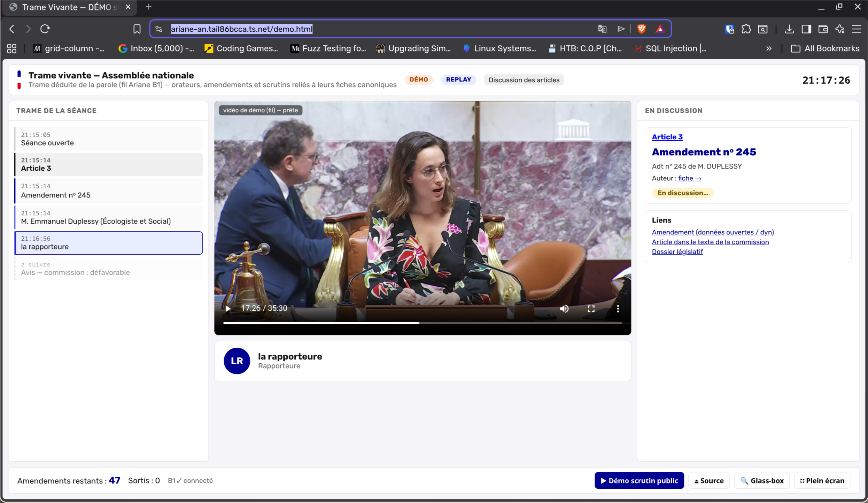
Task: Click the Plein écran button
Action: point(822,481)
